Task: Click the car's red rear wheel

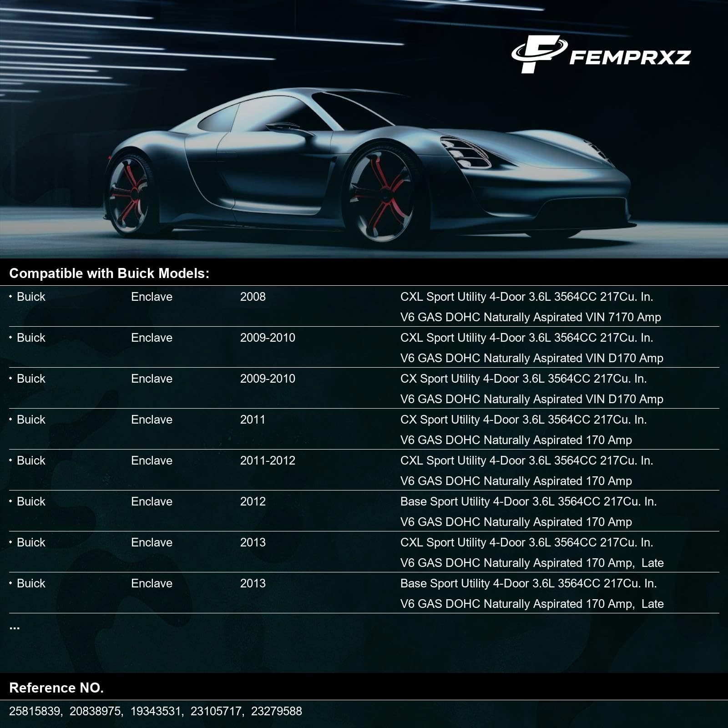Action: pos(130,195)
